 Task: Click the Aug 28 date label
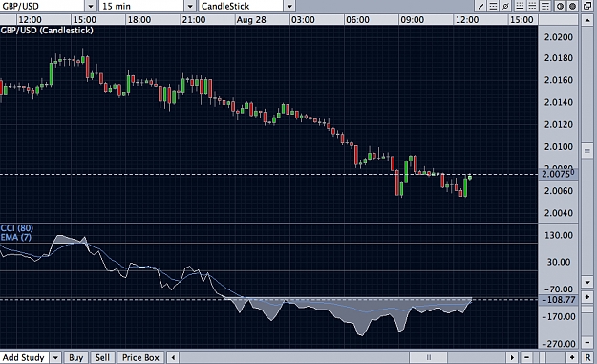click(251, 20)
